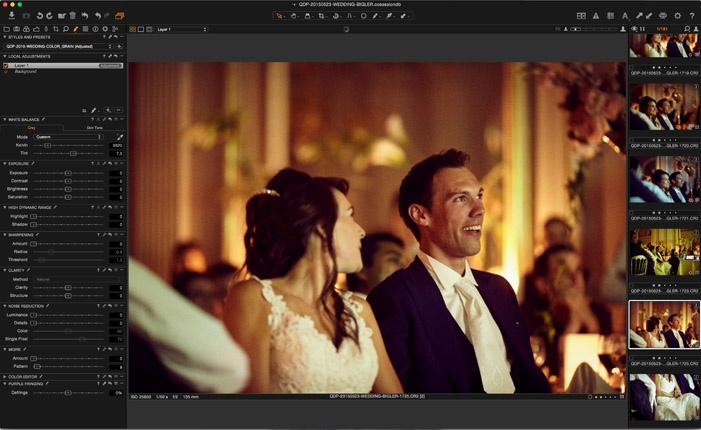Select the pointer cursor tool
The height and width of the screenshot is (430, 701).
279,16
